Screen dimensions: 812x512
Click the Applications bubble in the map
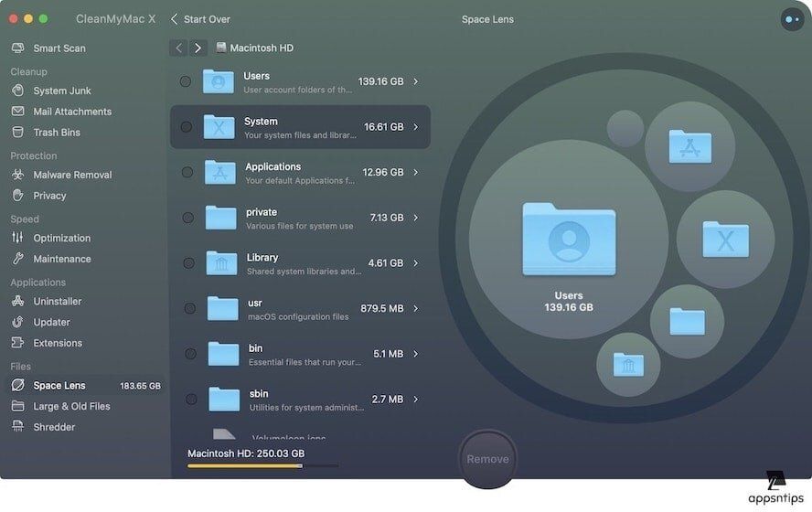coord(689,146)
